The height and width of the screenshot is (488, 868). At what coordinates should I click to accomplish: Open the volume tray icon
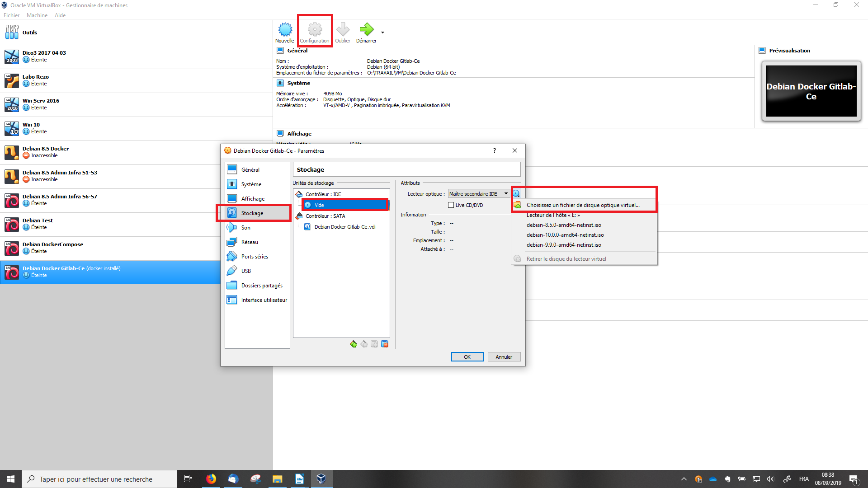pos(770,479)
